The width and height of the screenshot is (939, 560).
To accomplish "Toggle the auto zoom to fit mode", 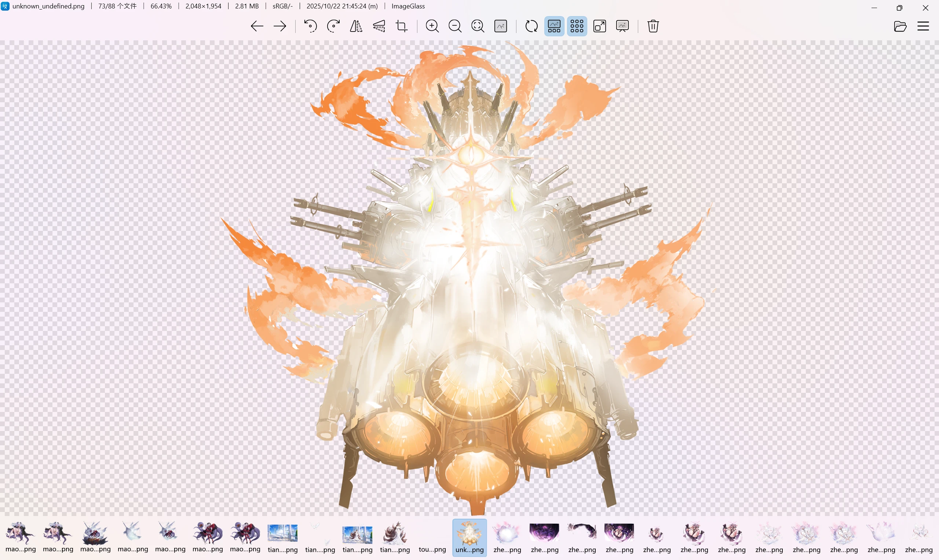I will click(478, 26).
